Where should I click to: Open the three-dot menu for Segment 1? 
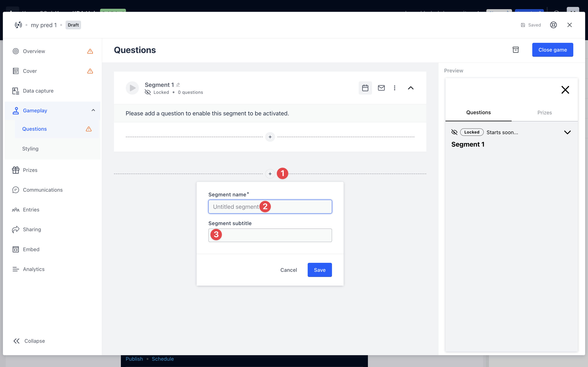click(x=395, y=88)
